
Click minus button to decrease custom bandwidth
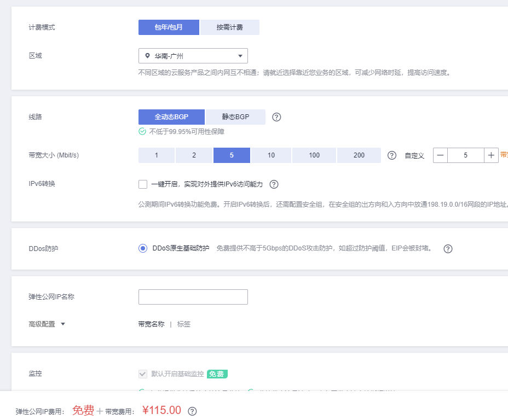440,155
